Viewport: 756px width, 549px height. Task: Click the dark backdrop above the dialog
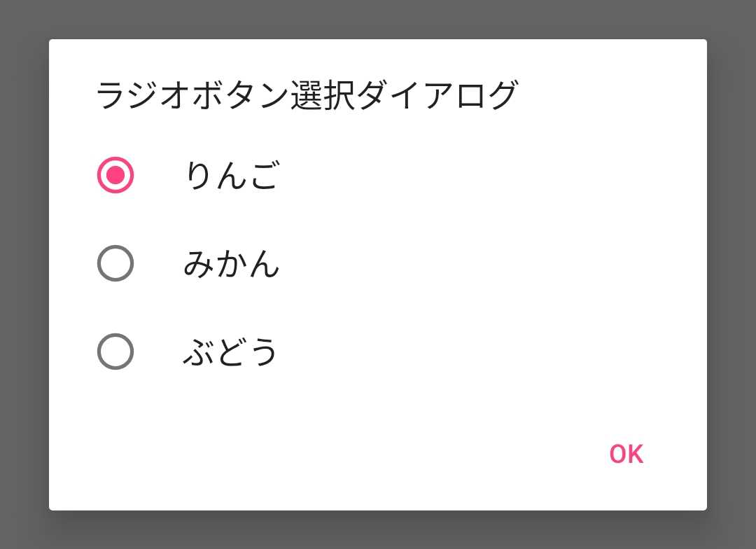(x=378, y=18)
